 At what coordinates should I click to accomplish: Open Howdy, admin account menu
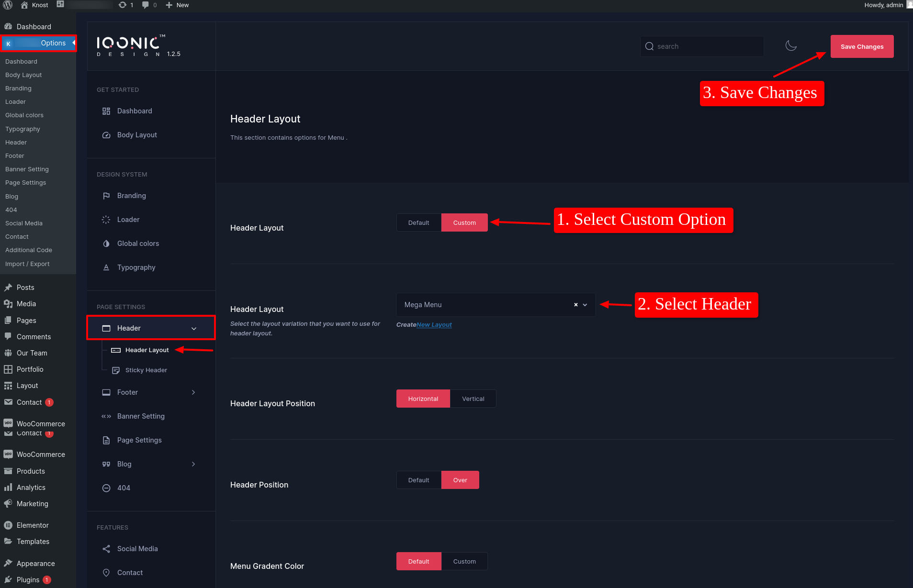(883, 5)
